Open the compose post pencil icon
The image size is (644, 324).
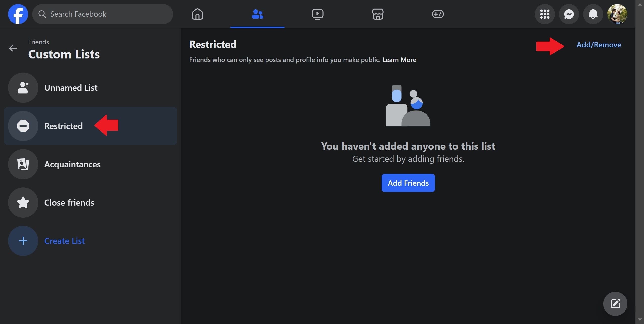click(x=615, y=304)
